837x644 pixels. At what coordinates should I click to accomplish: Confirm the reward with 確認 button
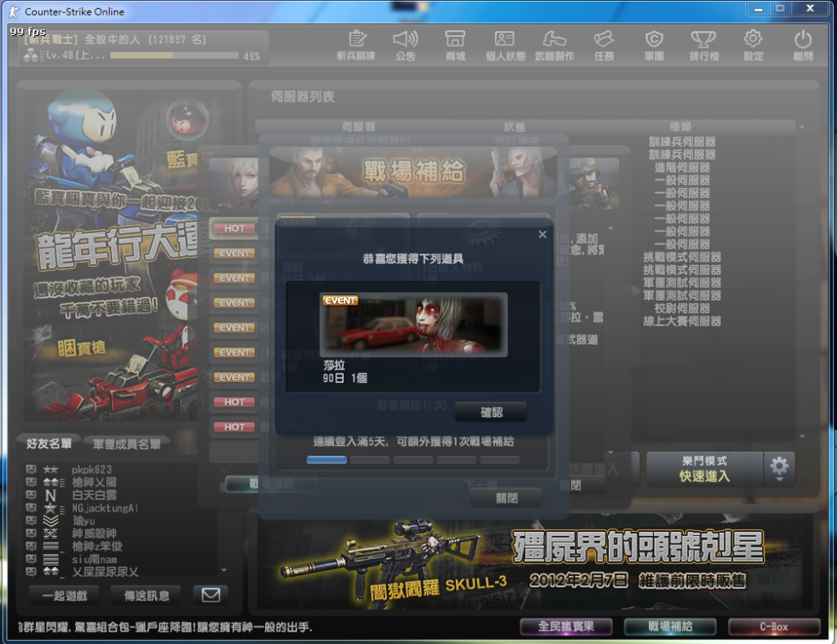[491, 412]
